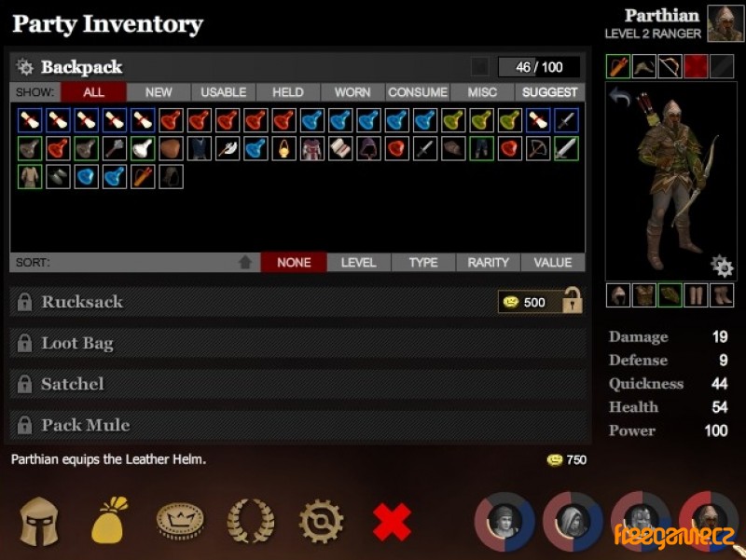Expand the Pack Mule section
The image size is (746, 560).
(x=298, y=425)
